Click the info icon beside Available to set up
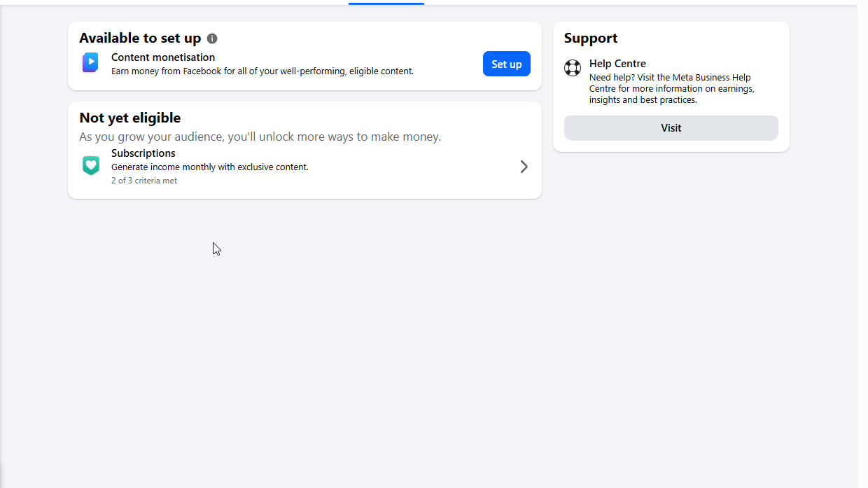Screen dimensions: 868x488 coord(212,39)
